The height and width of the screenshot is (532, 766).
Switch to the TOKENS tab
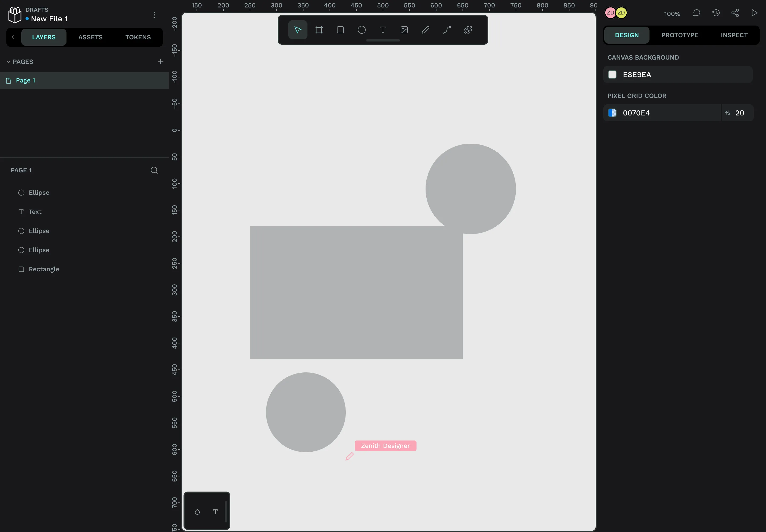tap(138, 37)
